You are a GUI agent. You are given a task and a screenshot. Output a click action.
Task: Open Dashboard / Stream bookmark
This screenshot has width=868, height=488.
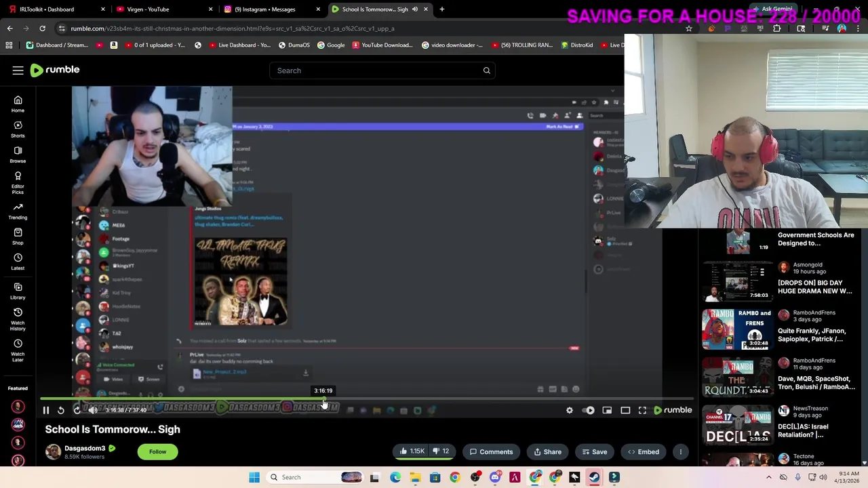coord(58,45)
